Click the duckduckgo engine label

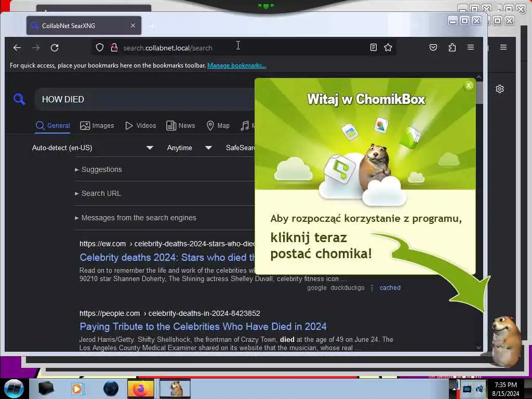point(348,288)
